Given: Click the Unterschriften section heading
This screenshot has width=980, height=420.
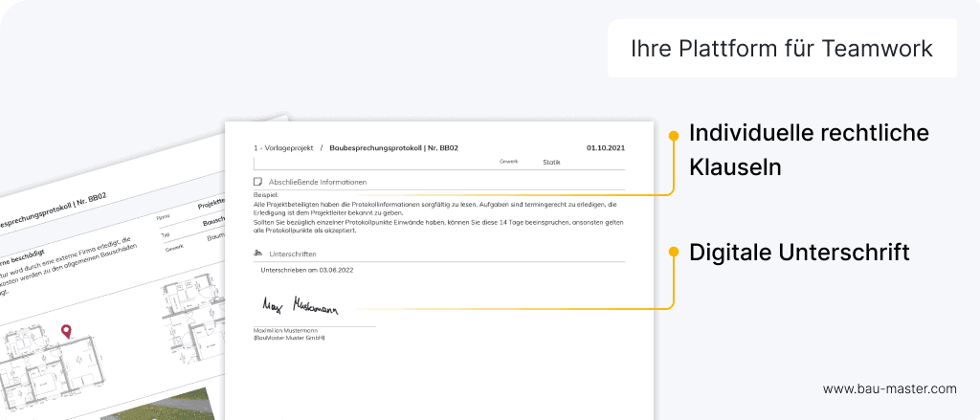Looking at the screenshot, I should coord(293,254).
